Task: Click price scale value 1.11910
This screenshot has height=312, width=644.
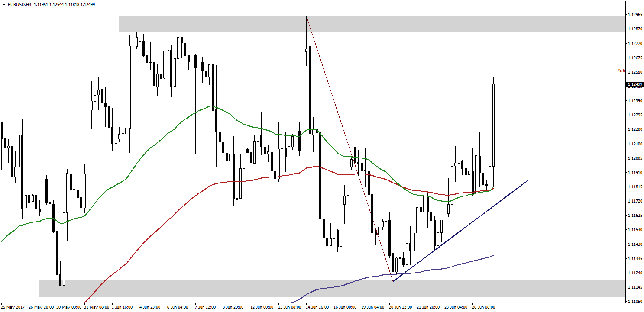Action: [635, 172]
